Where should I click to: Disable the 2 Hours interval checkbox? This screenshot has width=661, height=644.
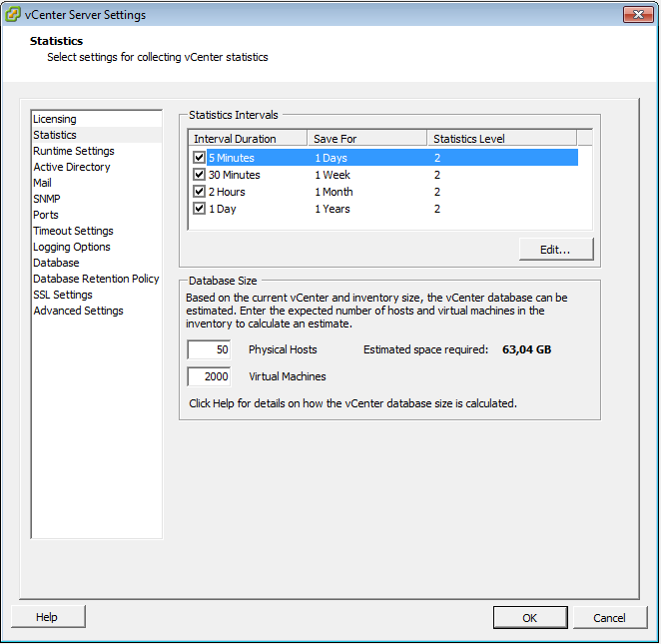199,192
